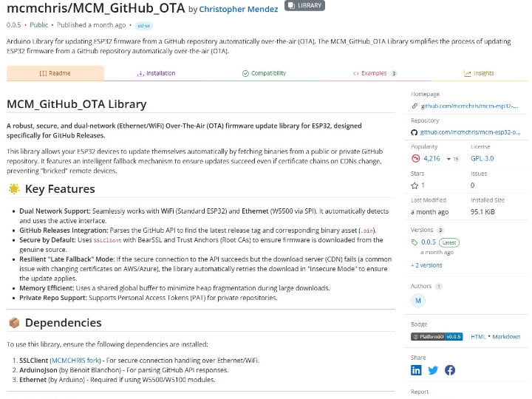This screenshot has height=399, width=532.
Task: Click the star icon under Stars
Action: pyautogui.click(x=415, y=185)
